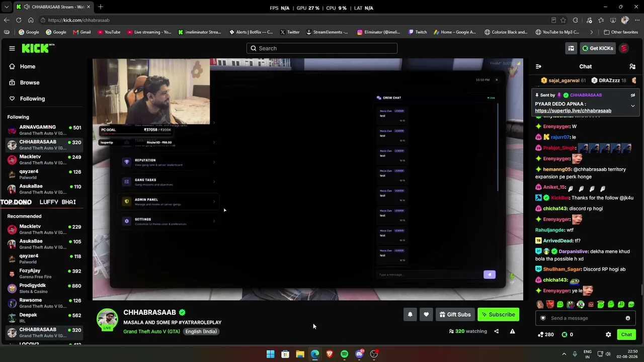
Task: Go back with the browser back arrow
Action: tap(7, 20)
